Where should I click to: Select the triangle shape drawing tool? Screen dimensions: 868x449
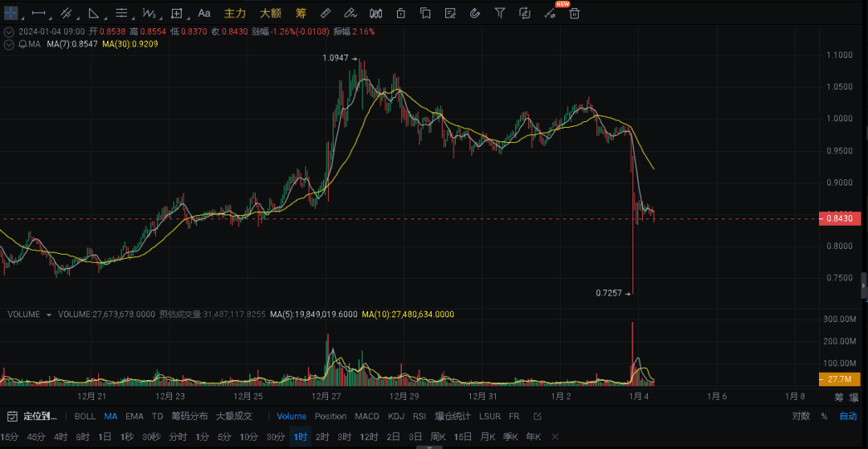point(93,12)
